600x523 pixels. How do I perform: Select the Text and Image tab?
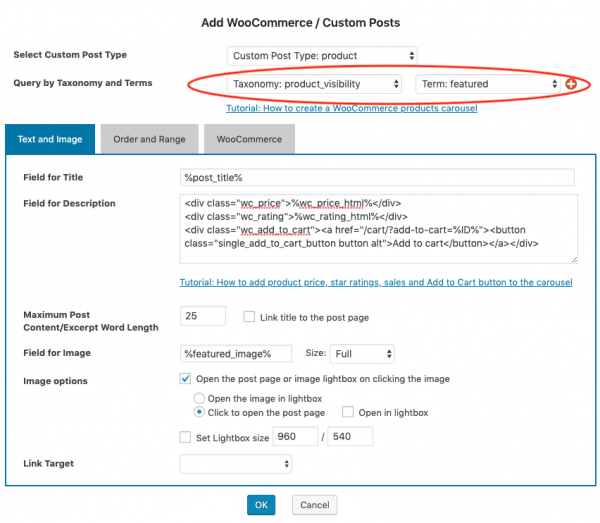pyautogui.click(x=50, y=139)
